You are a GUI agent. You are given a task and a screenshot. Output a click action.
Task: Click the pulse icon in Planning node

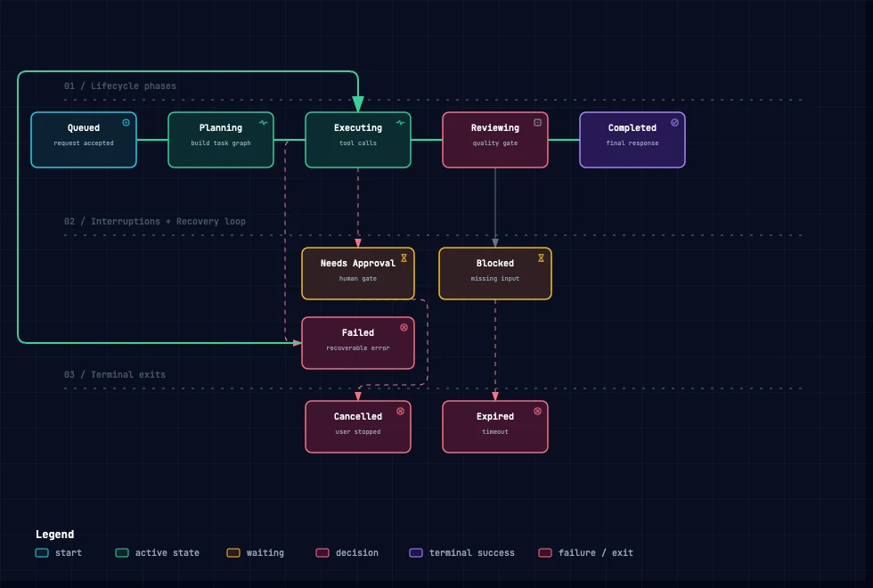coord(264,123)
